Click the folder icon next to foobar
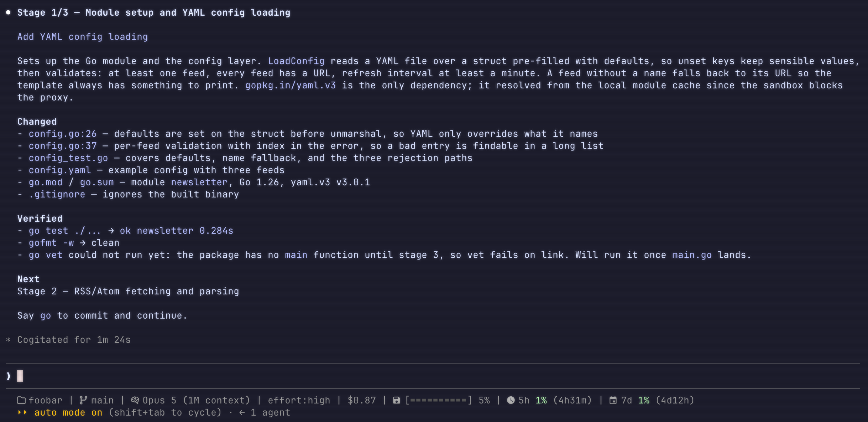This screenshot has width=868, height=422. [21, 400]
